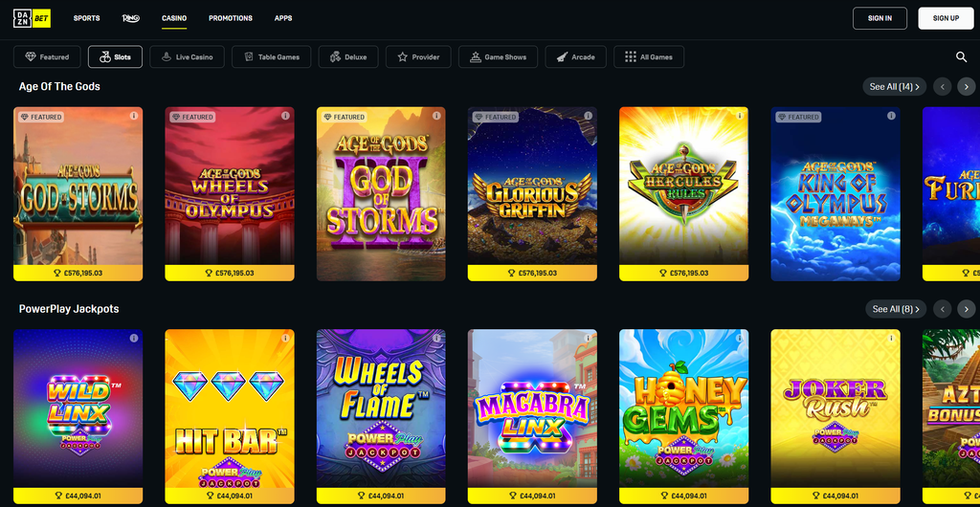Screen dimensions: 980x507
Task: Show next Age Of The Gods games
Action: (967, 86)
